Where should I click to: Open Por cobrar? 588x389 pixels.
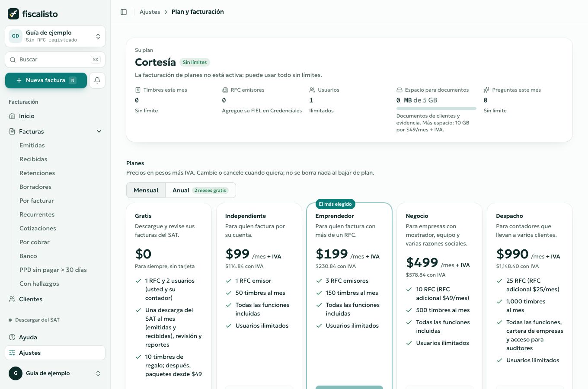tap(35, 242)
